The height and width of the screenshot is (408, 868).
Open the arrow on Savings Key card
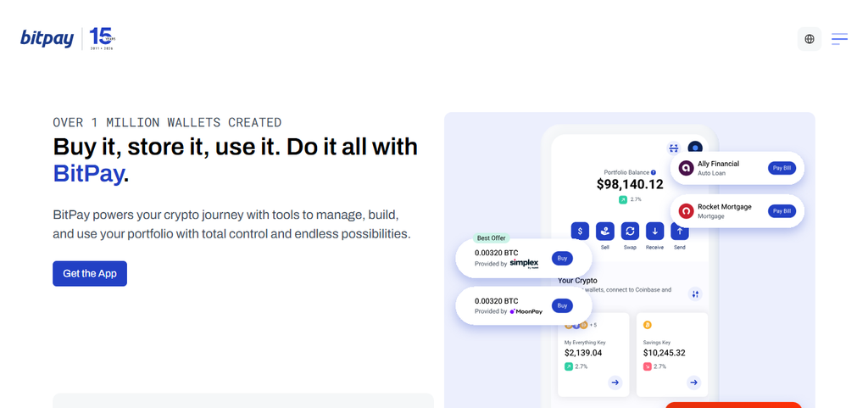pyautogui.click(x=693, y=383)
